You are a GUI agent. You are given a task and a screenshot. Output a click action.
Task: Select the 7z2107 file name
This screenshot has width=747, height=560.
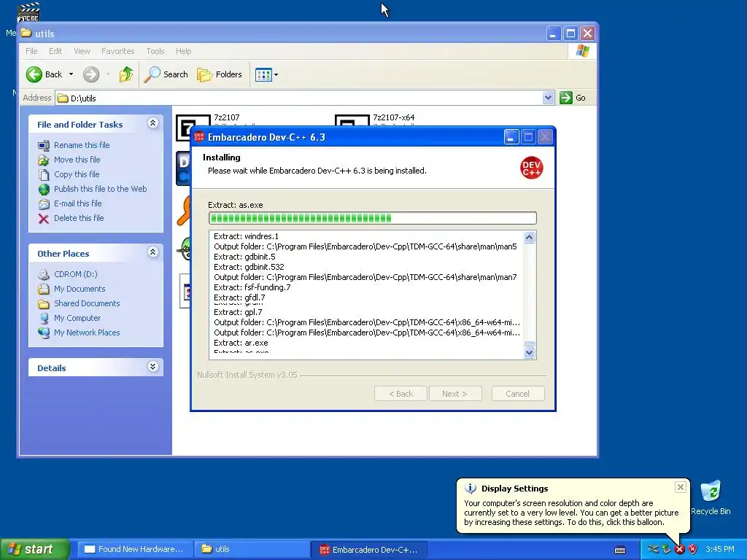[227, 117]
